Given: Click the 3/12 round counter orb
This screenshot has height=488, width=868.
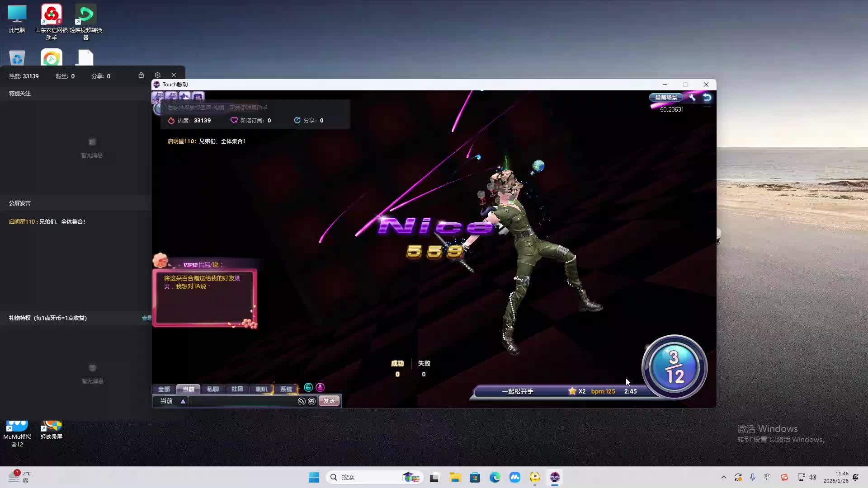Looking at the screenshot, I should 674,367.
